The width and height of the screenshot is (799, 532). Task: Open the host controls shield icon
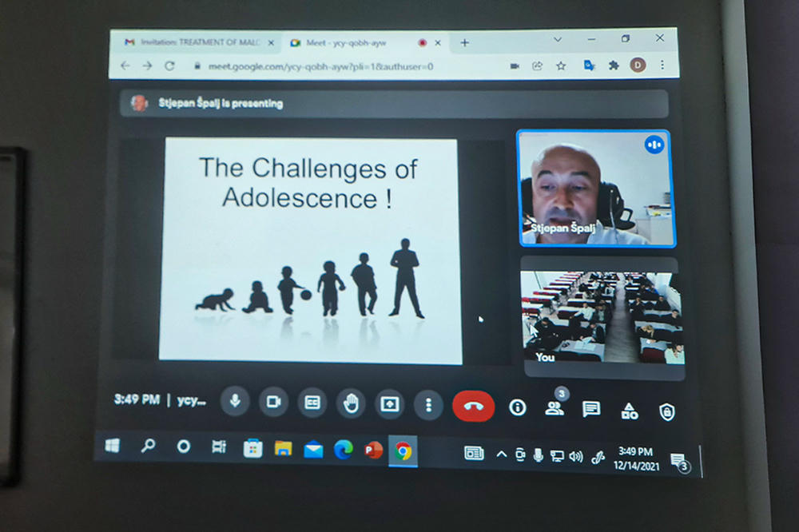pos(666,411)
